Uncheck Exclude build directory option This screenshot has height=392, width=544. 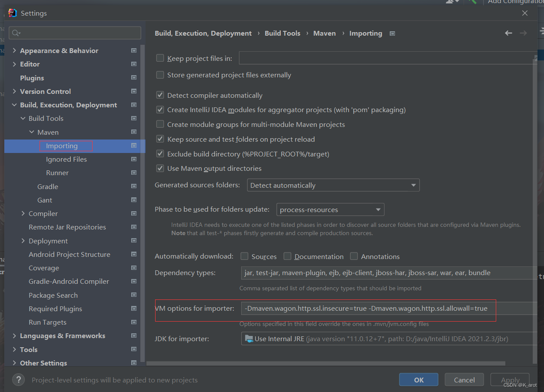[x=160, y=154]
